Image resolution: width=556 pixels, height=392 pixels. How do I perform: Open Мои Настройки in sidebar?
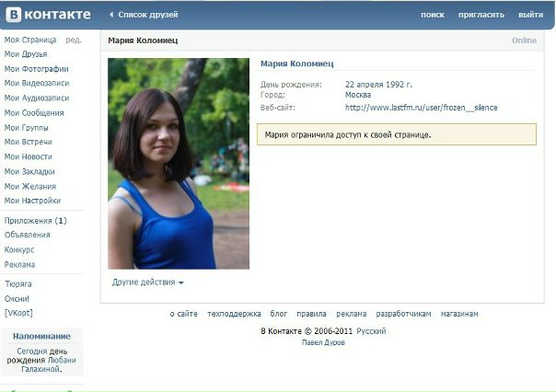[x=32, y=201]
